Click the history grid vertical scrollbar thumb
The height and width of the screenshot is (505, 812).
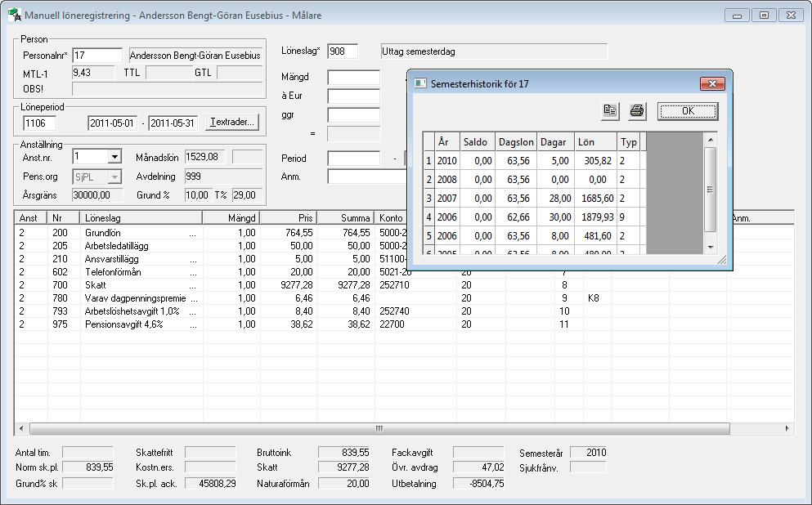coord(711,190)
